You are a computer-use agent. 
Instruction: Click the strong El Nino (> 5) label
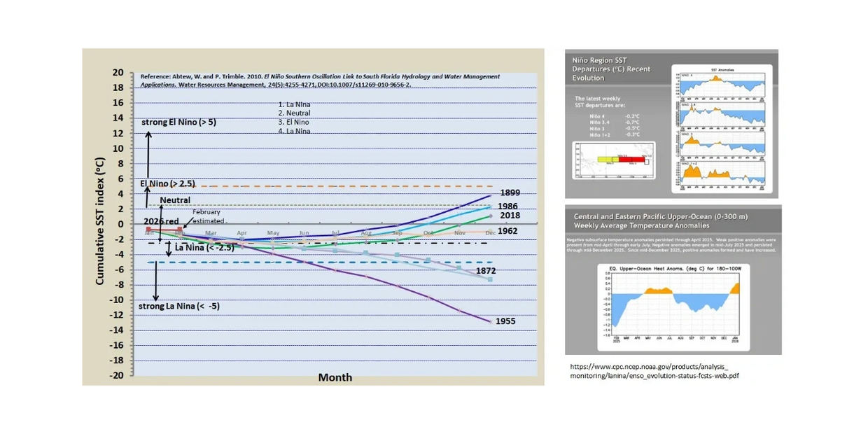pyautogui.click(x=178, y=122)
